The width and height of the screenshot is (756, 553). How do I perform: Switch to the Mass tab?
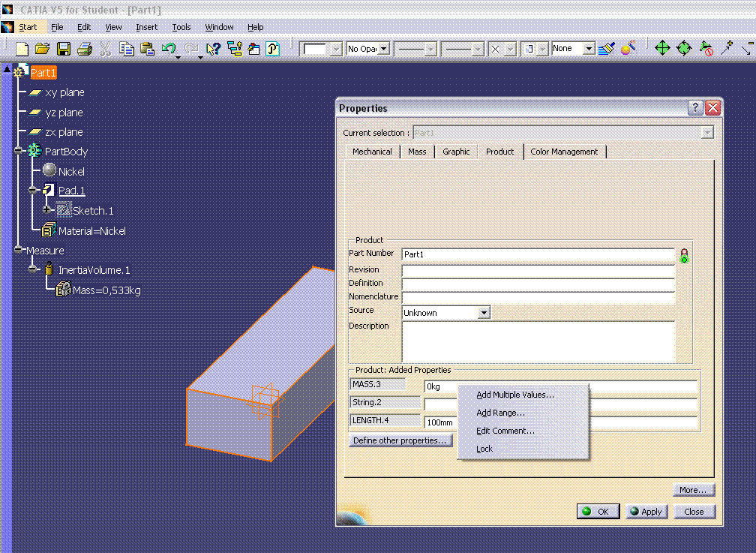(x=417, y=152)
